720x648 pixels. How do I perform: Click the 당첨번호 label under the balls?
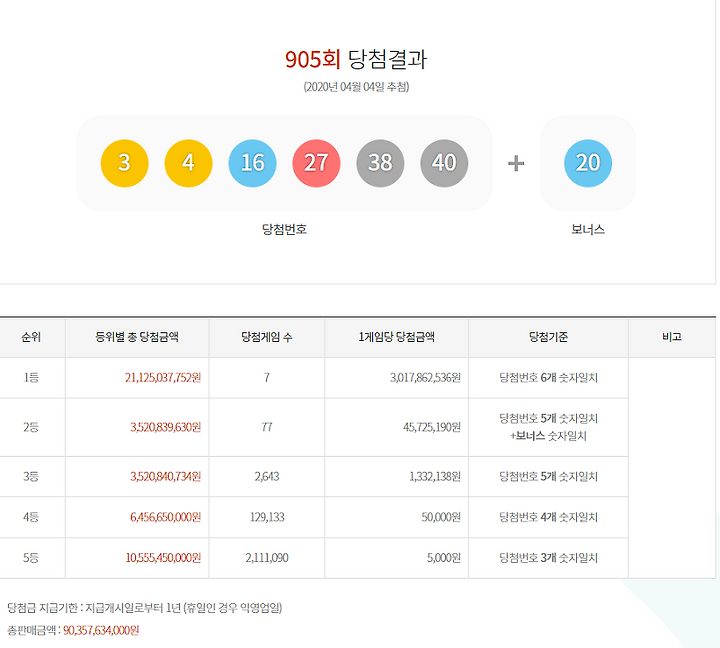[284, 229]
